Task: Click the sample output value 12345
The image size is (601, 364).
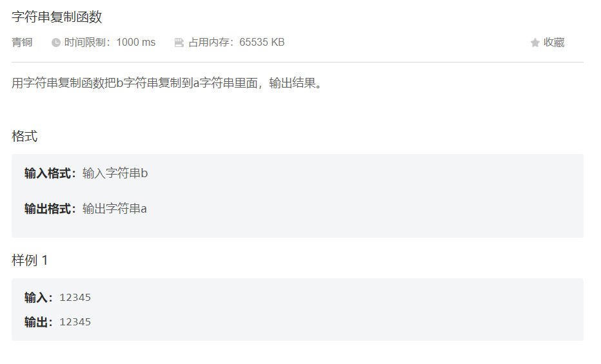Action: coord(75,322)
